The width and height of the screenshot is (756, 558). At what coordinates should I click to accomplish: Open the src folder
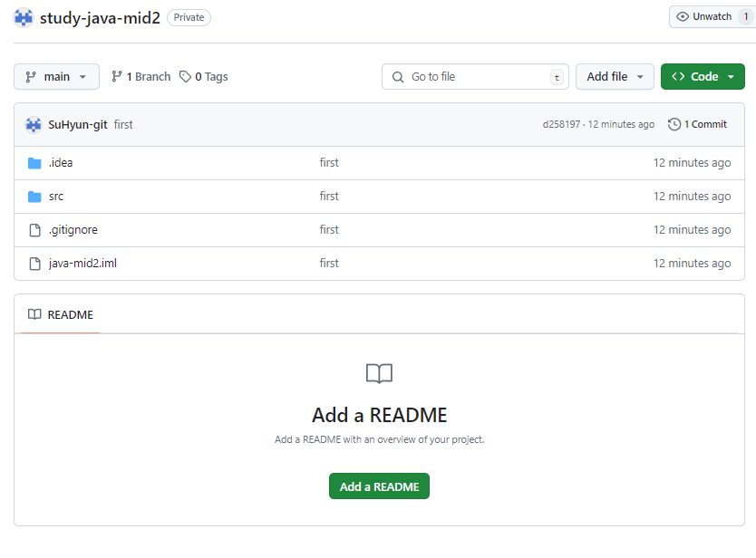click(56, 197)
